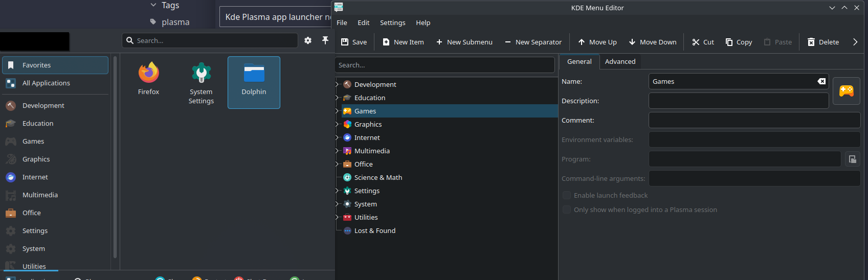Select Graphics icon in menu tree
Image resolution: width=868 pixels, height=280 pixels.
pyautogui.click(x=347, y=124)
